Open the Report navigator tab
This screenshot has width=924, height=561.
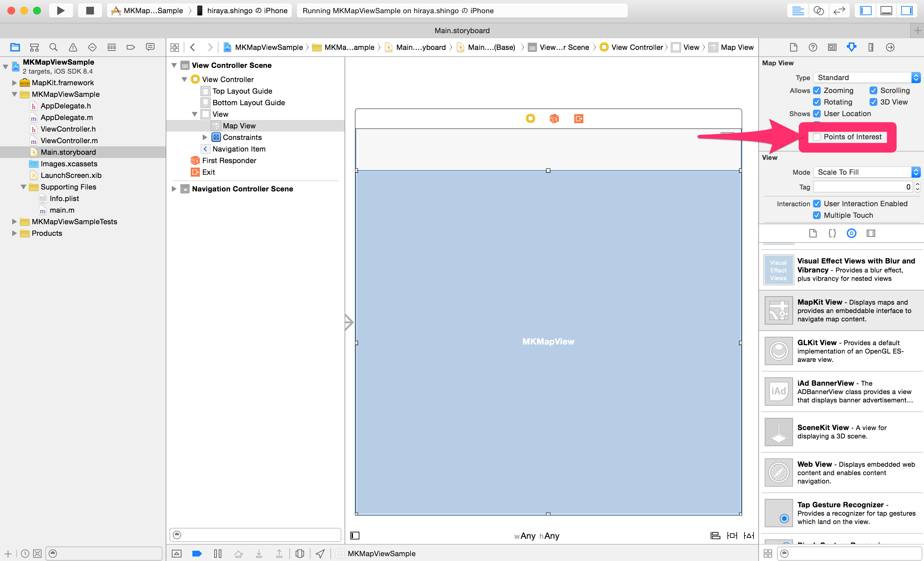click(x=150, y=47)
